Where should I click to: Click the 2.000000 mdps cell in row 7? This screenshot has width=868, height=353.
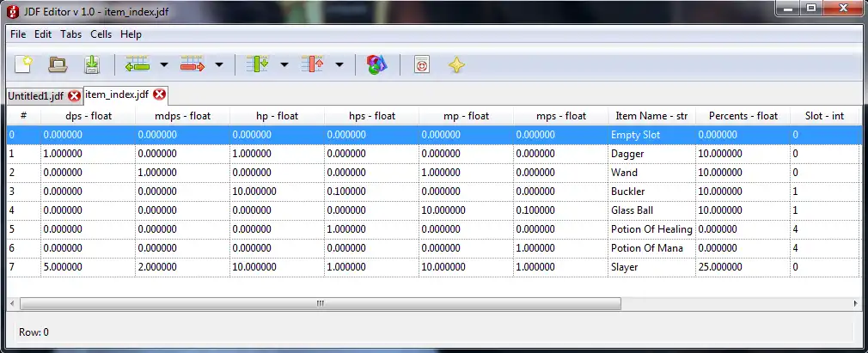183,267
